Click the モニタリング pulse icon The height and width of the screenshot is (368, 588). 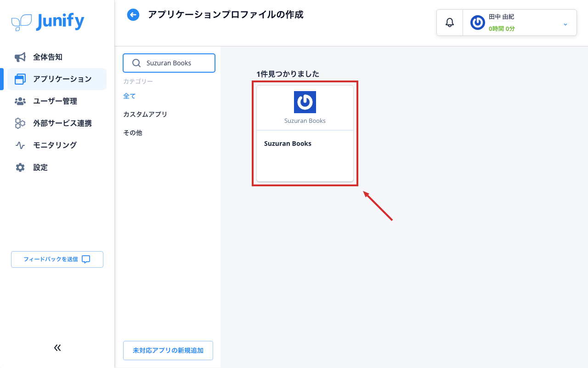pos(20,145)
